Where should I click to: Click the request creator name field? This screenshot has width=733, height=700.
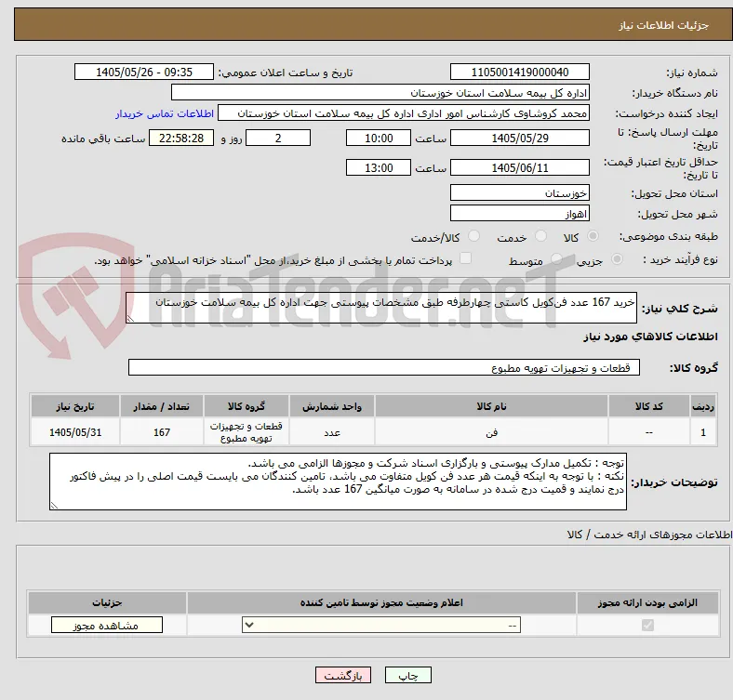[x=404, y=113]
